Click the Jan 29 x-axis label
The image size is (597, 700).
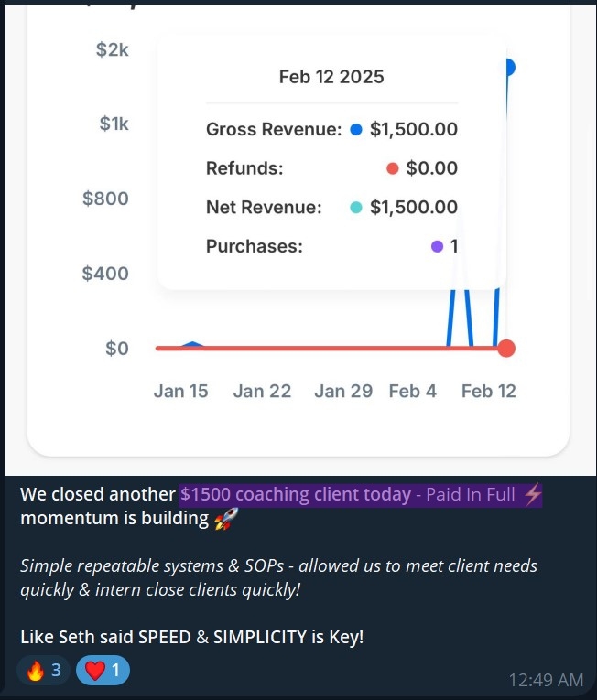343,392
